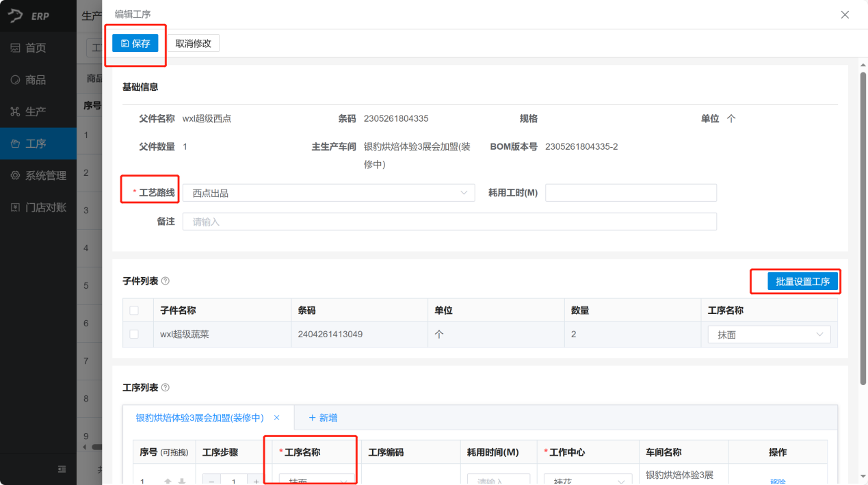Click the ERP logo icon

[x=15, y=16]
